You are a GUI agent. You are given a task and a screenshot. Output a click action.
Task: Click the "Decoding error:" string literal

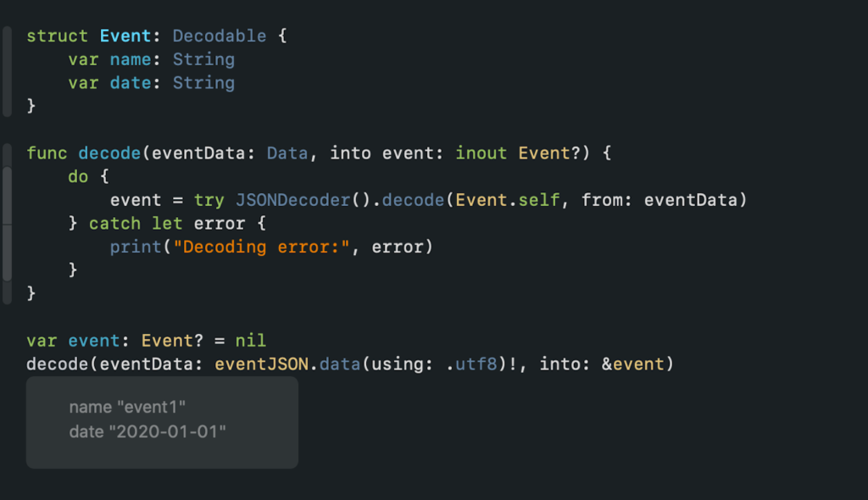261,247
